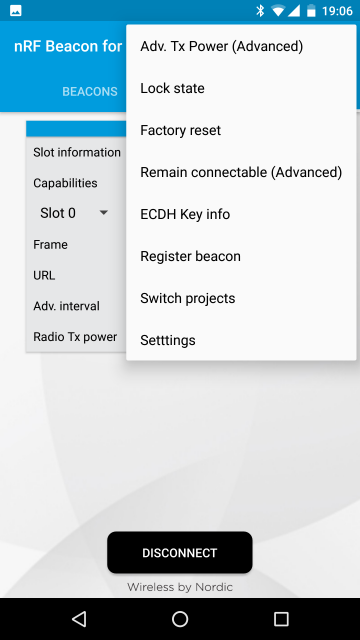Choose Switch projects option
Image resolution: width=360 pixels, height=640 pixels.
[x=241, y=299]
